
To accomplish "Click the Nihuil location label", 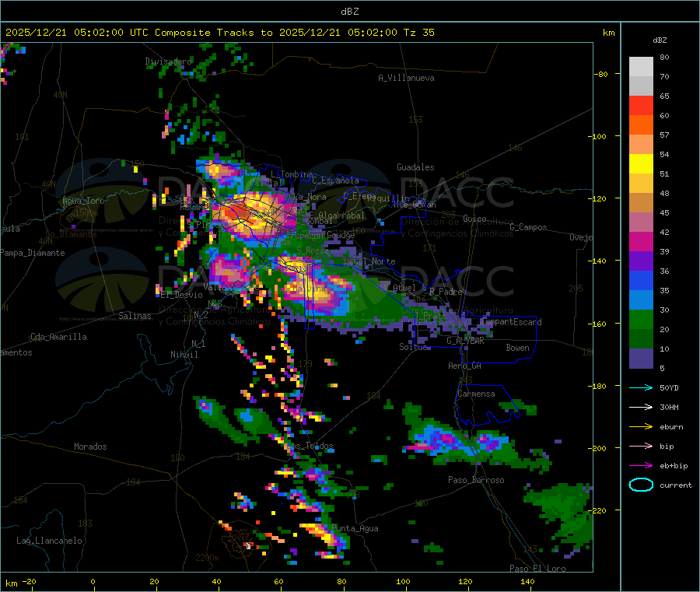I will click(x=184, y=355).
